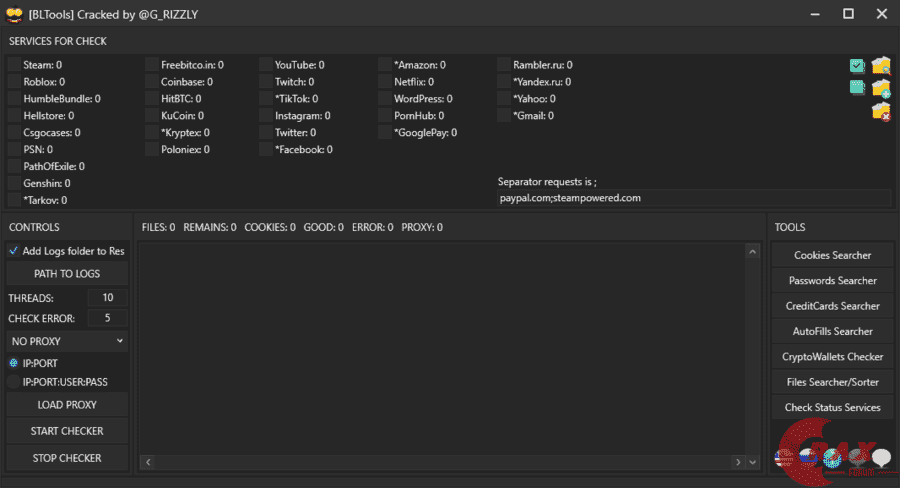Toggle the Steam checkbox
Screen dimensions: 900x488
point(14,65)
